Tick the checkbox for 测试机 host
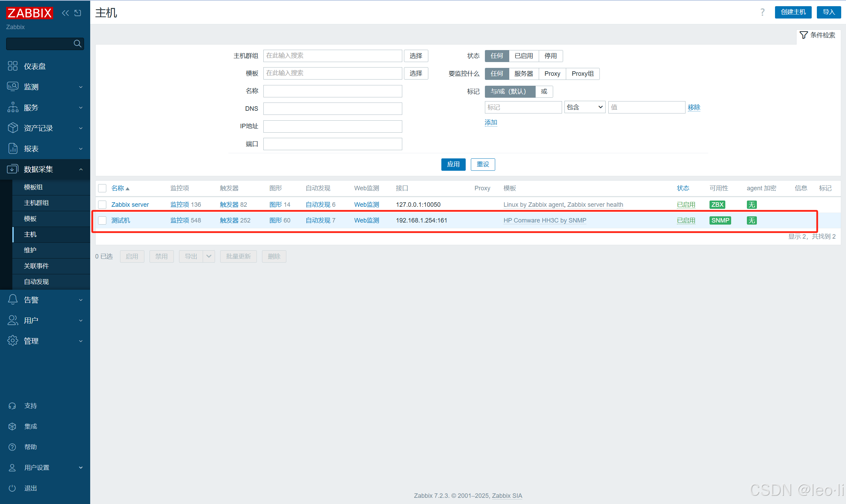Viewport: 846px width, 504px height. 102,220
